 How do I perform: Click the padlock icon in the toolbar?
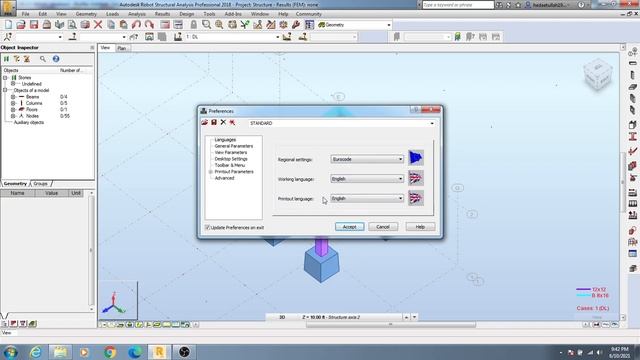tap(193, 25)
